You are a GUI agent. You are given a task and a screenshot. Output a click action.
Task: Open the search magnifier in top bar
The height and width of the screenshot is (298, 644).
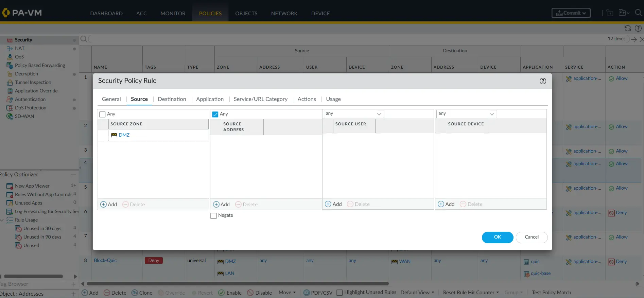tap(638, 13)
